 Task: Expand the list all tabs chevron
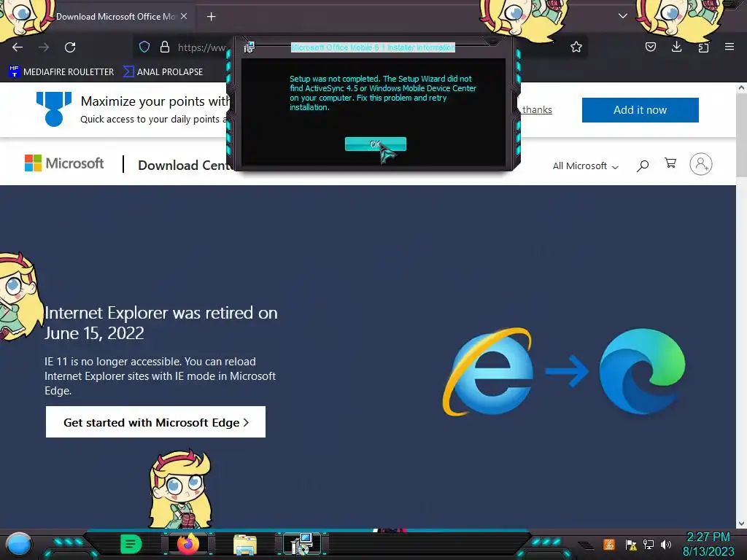coord(623,16)
